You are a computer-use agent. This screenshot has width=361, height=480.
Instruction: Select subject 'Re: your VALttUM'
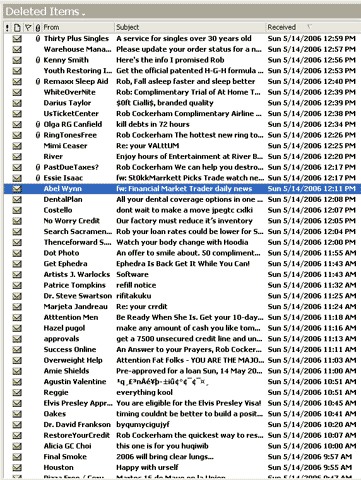tap(148, 146)
